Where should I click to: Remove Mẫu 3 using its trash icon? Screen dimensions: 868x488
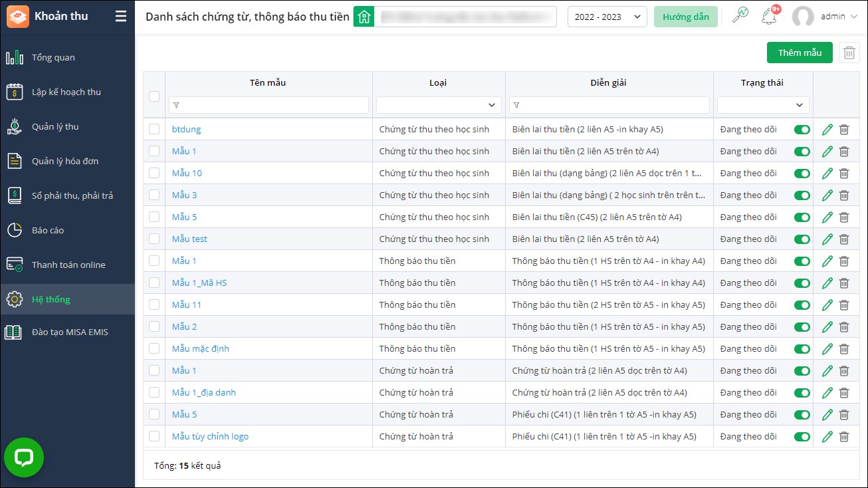point(844,195)
